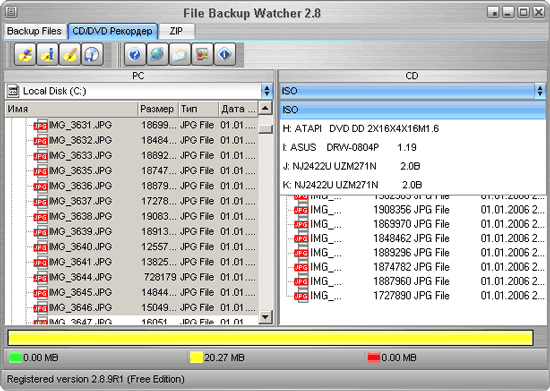550x391 pixels.
Task: Click the burn disc toolbar icon
Action: coord(25,54)
